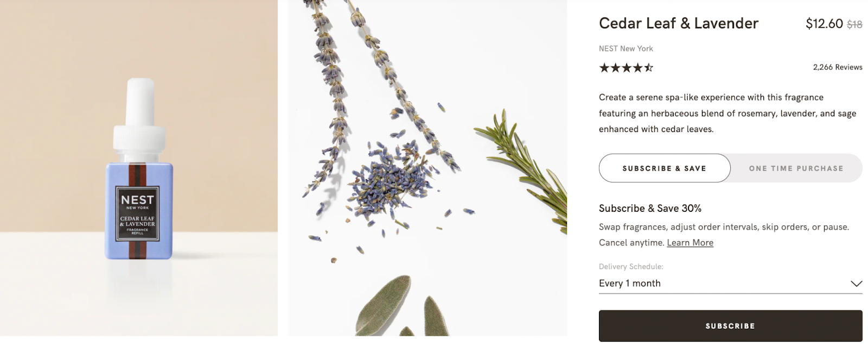Click the $12.60 discounted price
Screen dimensions: 868x346
(x=824, y=23)
